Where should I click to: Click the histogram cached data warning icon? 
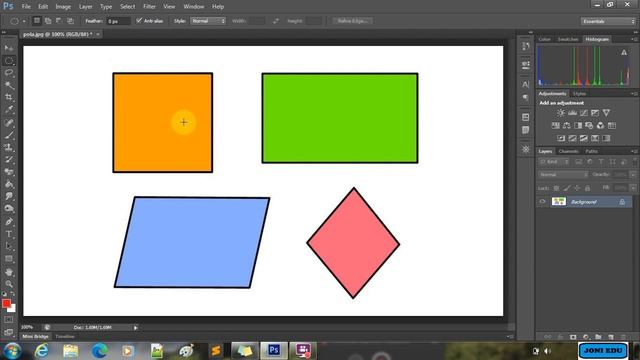click(x=624, y=52)
